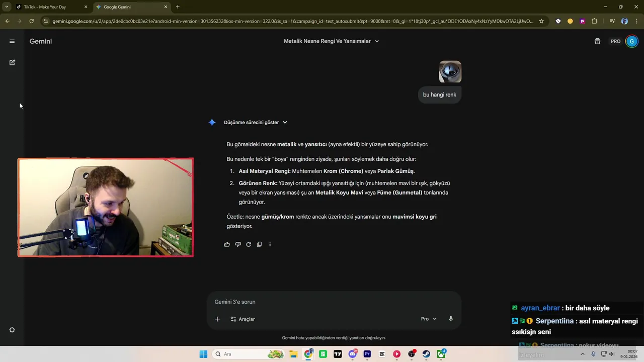Screen dimensions: 644x362
Task: Close the TikTok tab
Action: (x=86, y=7)
